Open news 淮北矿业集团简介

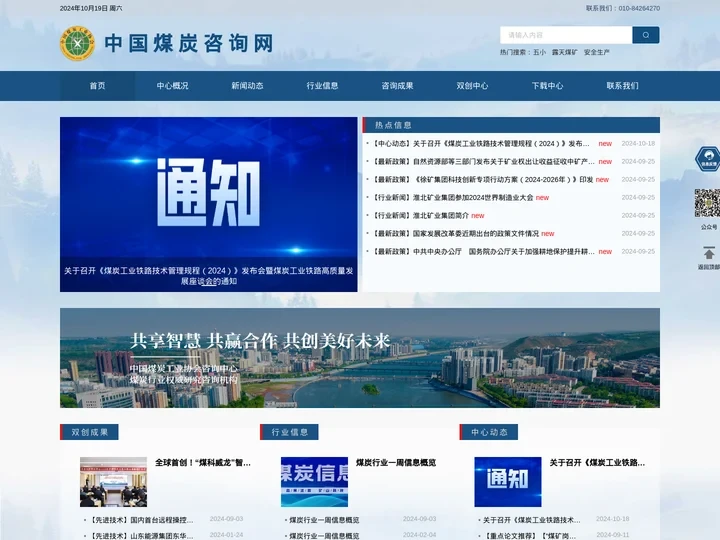tap(421, 215)
